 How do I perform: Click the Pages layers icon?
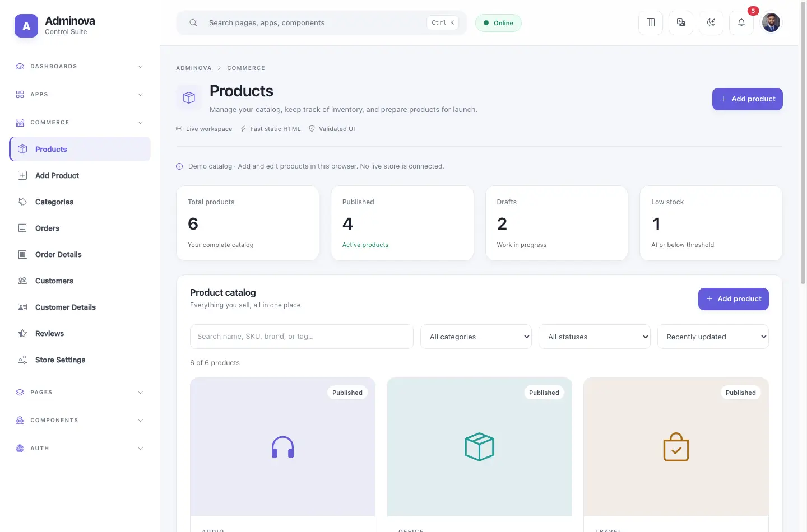[20, 393]
